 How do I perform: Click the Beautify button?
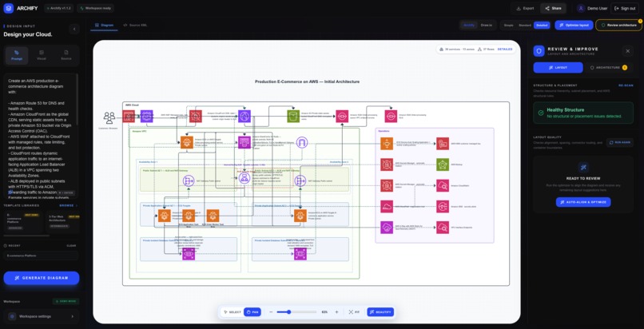(380, 312)
